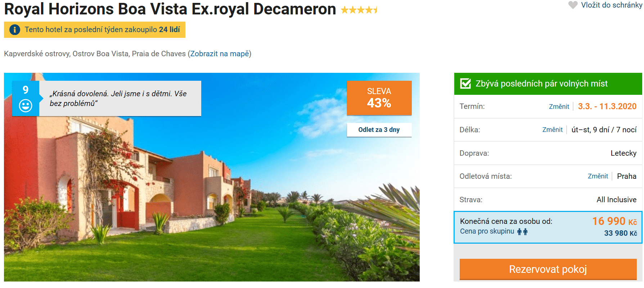The image size is (644, 288).
Task: Click the heart icon to save hotel
Action: (x=573, y=5)
